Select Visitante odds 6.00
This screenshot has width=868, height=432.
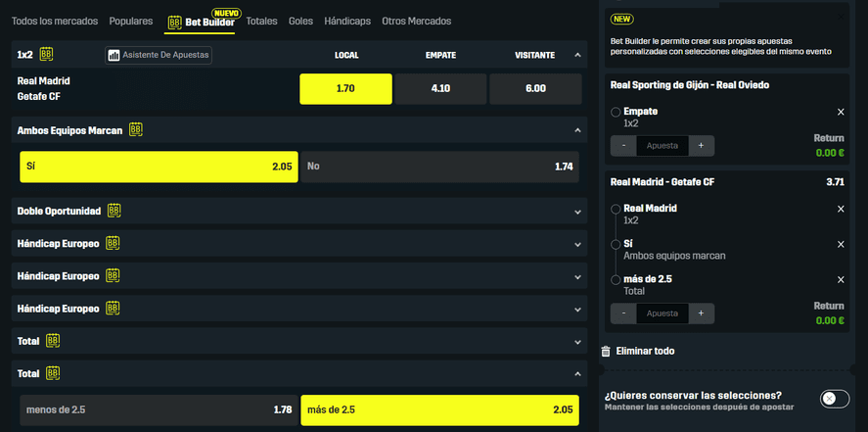pyautogui.click(x=536, y=88)
